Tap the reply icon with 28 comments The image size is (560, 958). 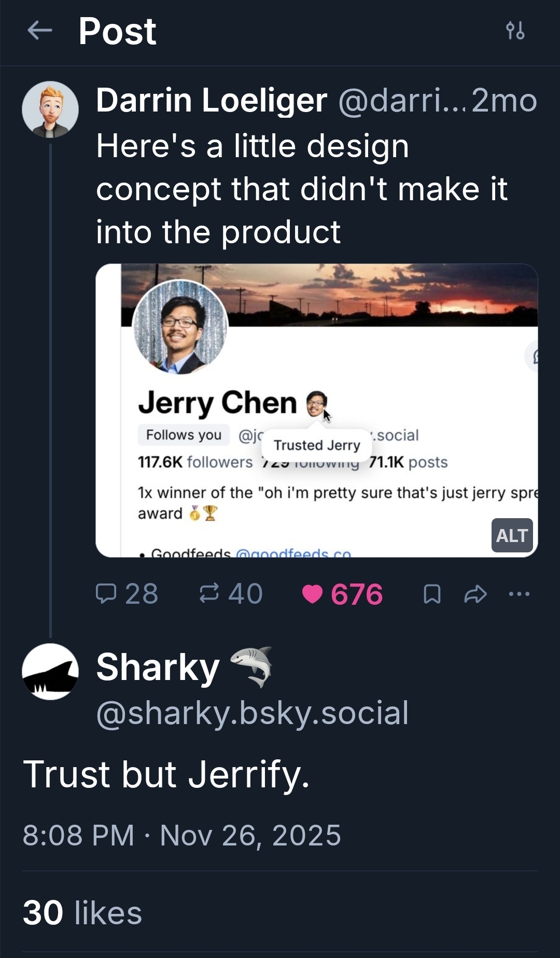[x=106, y=593]
